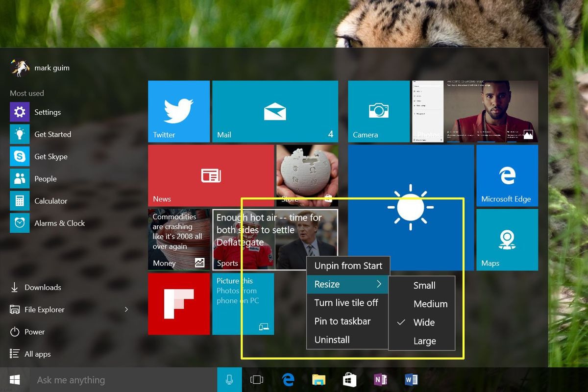Select Unpin from Start
The width and height of the screenshot is (588, 392).
tap(348, 266)
